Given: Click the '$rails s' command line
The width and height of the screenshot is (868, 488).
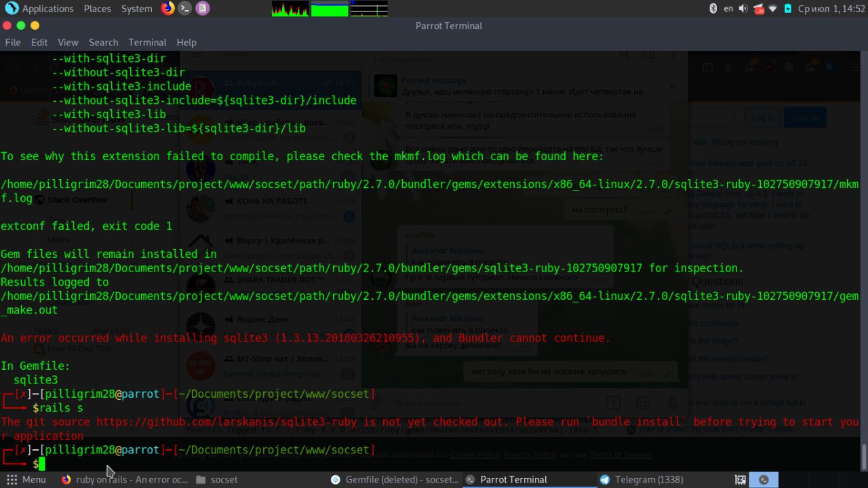Looking at the screenshot, I should [x=58, y=408].
